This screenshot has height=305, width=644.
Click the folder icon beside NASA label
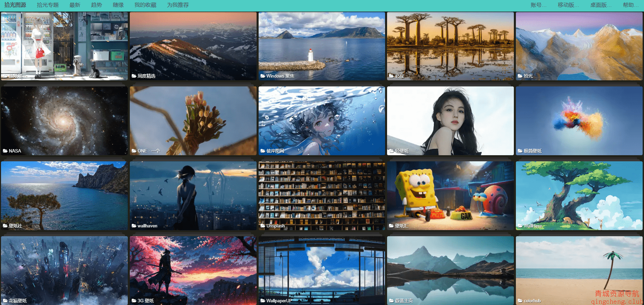[x=5, y=151]
